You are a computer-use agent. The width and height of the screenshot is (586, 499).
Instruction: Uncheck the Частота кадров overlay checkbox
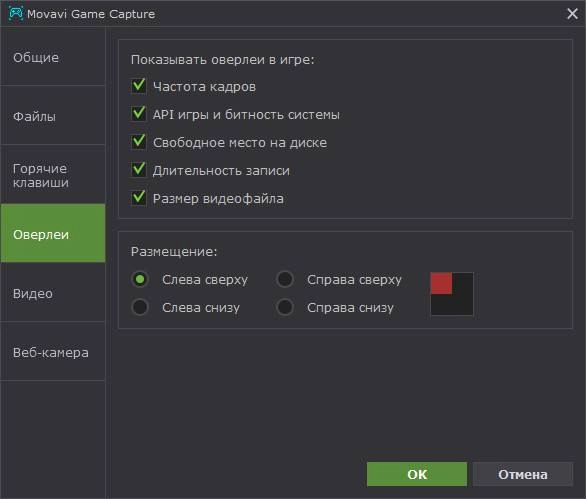tap(139, 86)
